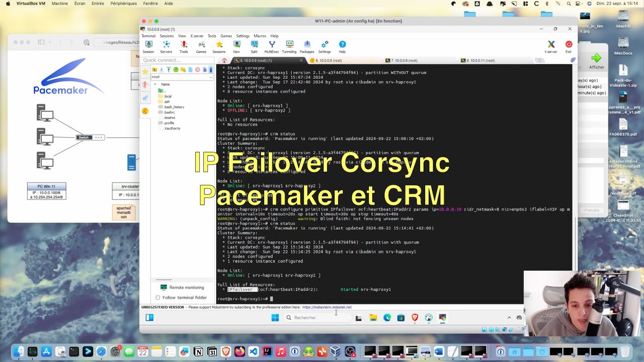644x362 pixels.
Task: Switch to tab 6. 10.0.0.8 (root)
Action: click(x=345, y=60)
